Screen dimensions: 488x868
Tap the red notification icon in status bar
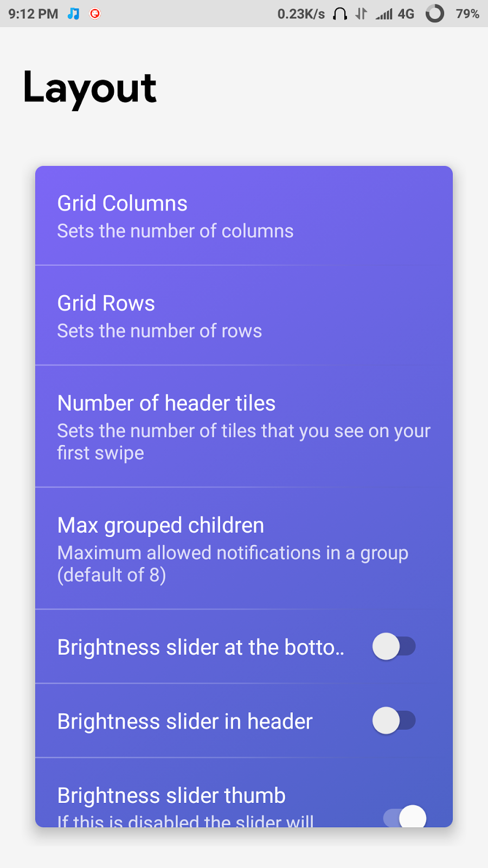pos(95,14)
